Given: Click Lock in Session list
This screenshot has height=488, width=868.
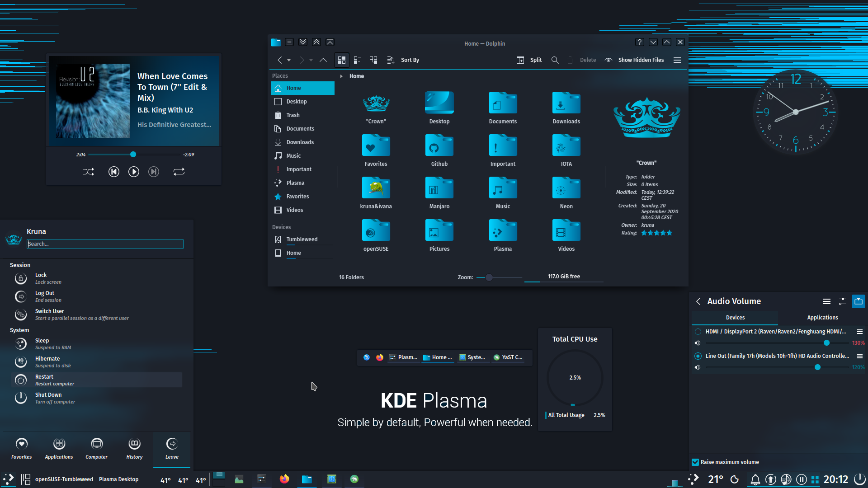Looking at the screenshot, I should pos(97,278).
